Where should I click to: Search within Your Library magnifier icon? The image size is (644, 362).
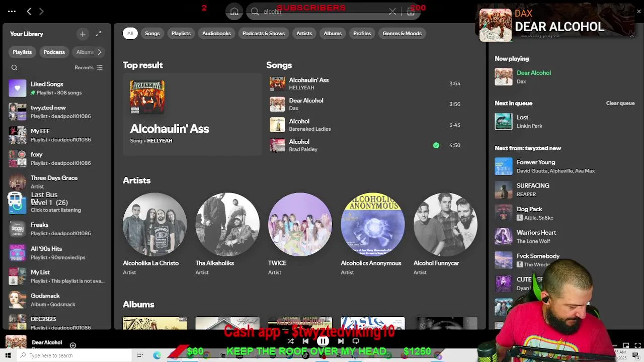[x=14, y=67]
